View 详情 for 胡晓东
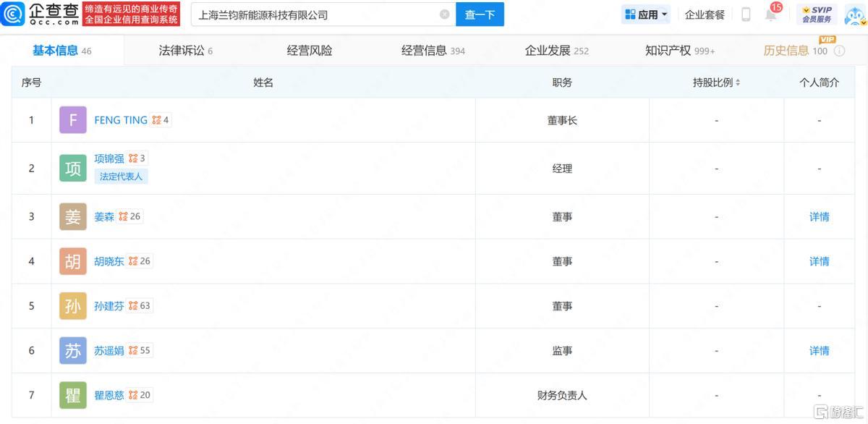The height and width of the screenshot is (424, 868). point(819,261)
